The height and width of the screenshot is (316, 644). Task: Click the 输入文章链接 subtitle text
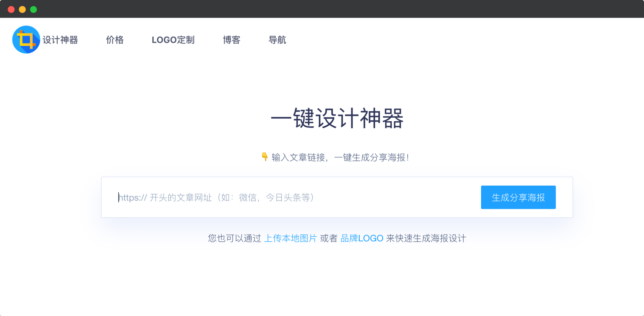340,157
